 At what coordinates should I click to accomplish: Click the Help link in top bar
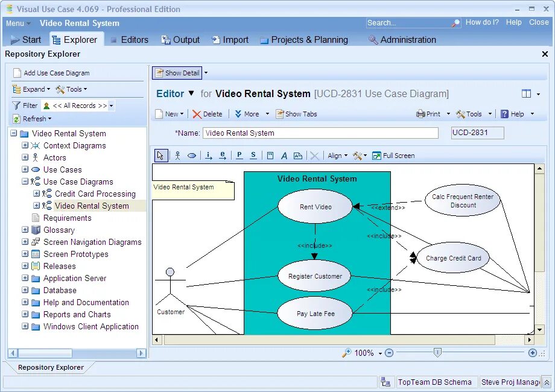[513, 22]
